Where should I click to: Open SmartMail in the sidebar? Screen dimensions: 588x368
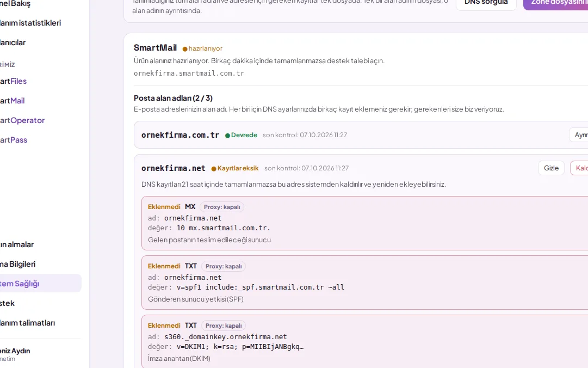click(12, 101)
